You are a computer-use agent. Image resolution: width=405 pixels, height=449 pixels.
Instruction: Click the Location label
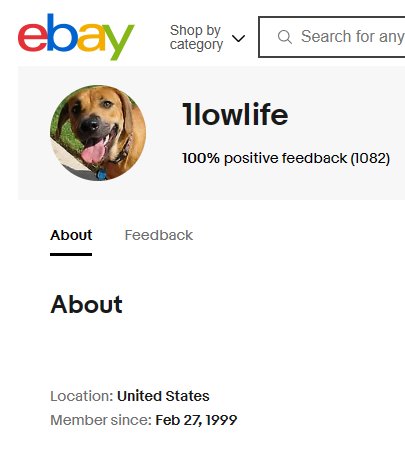coord(82,396)
